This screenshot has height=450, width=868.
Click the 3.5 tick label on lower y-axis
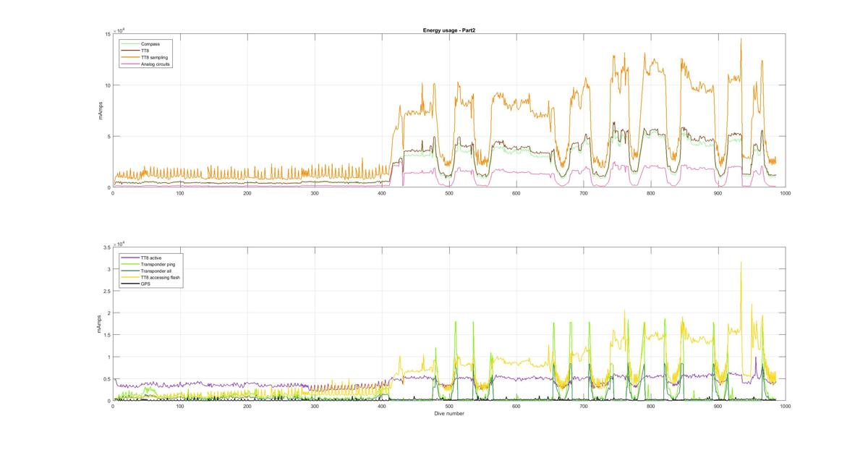(x=106, y=247)
